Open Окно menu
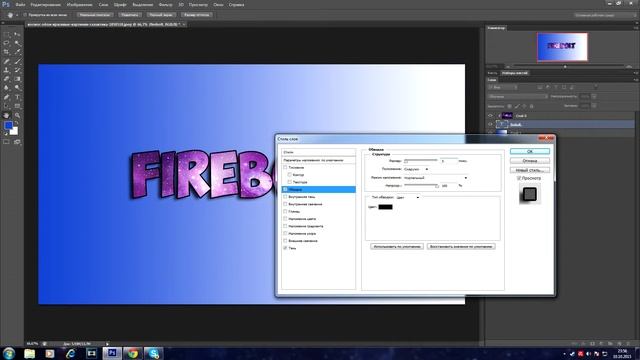The image size is (640, 360). pos(218,5)
